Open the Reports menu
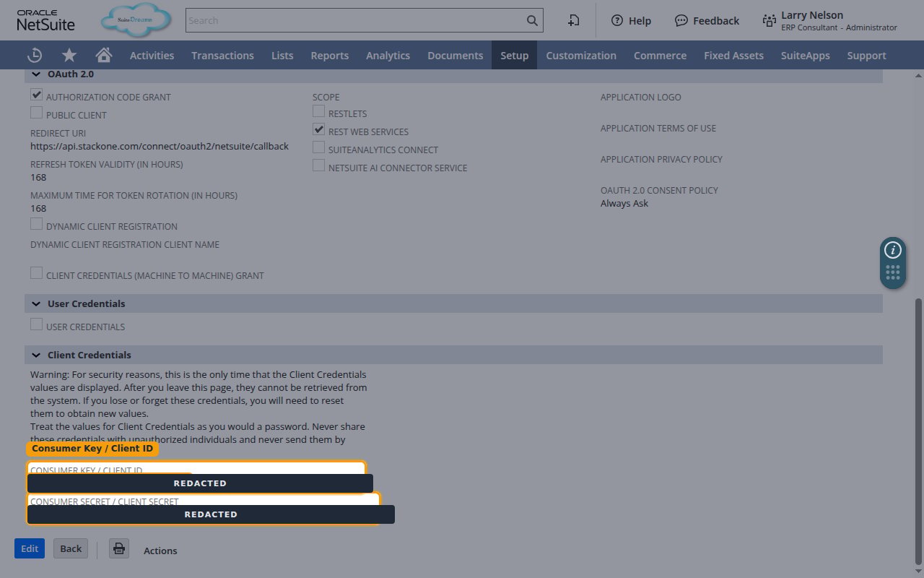 (x=329, y=55)
